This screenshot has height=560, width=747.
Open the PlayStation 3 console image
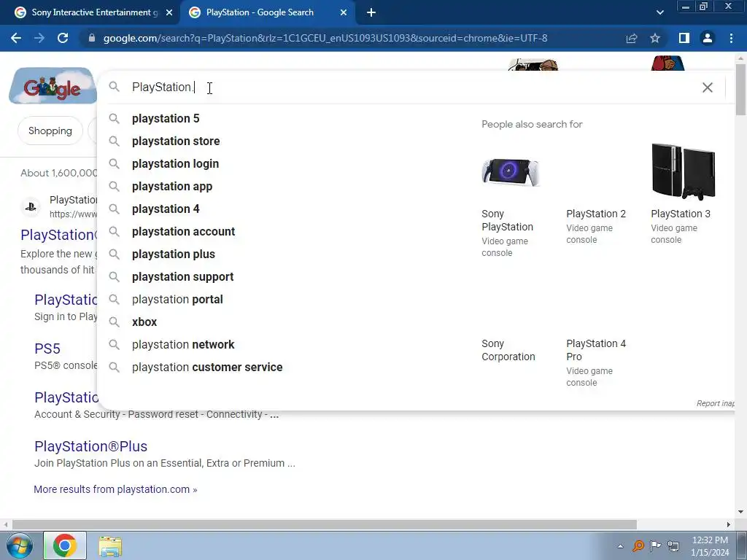pyautogui.click(x=683, y=171)
